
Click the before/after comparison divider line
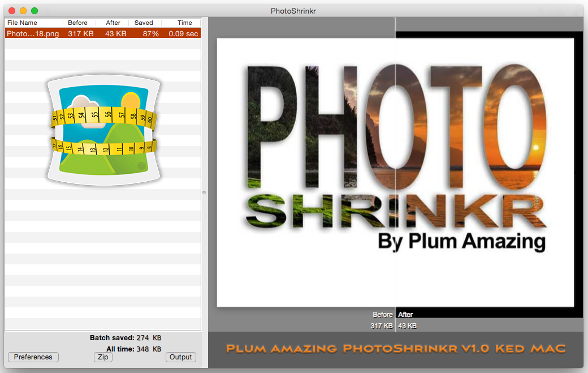click(x=395, y=174)
